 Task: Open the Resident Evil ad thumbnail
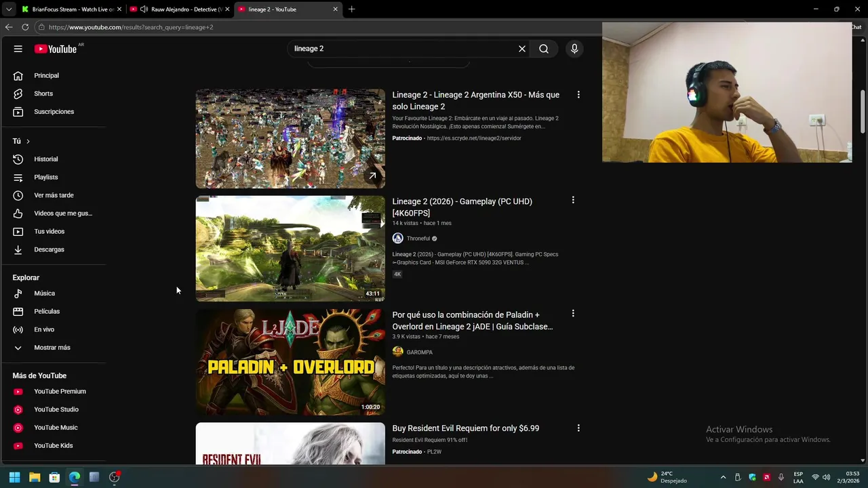click(290, 444)
